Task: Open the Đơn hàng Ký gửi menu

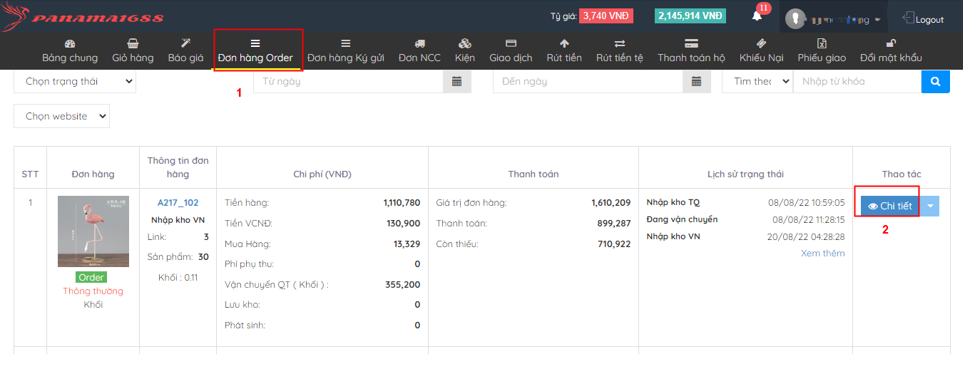Action: pyautogui.click(x=346, y=51)
